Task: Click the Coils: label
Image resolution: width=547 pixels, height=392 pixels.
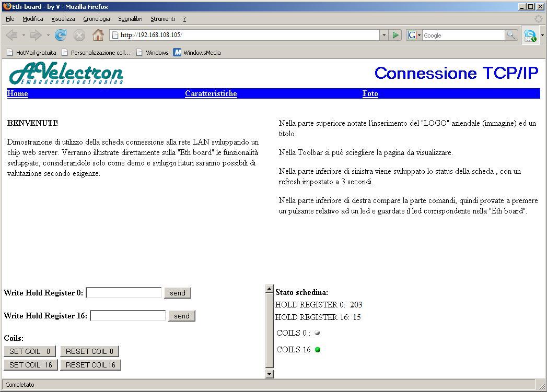Action: pos(14,338)
